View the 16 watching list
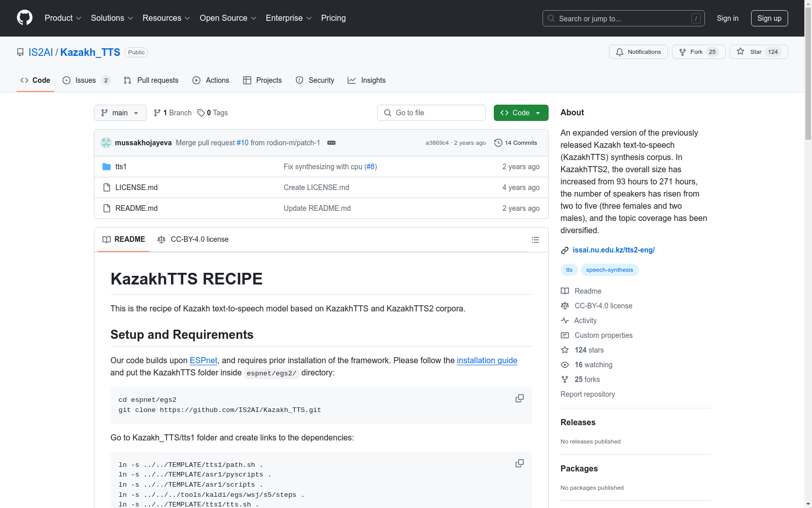Screen dimensions: 812x508 (586, 365)
